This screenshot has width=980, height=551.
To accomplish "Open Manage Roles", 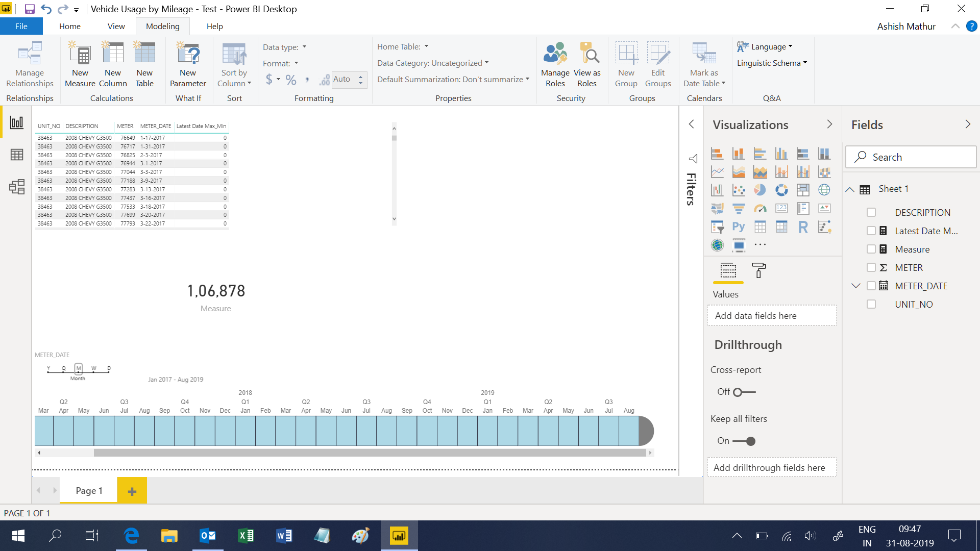I will 555,65.
